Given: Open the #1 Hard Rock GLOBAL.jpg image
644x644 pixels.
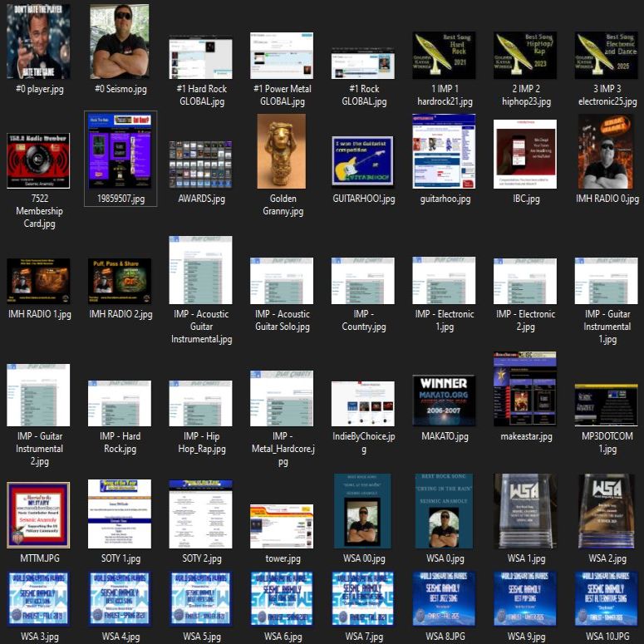Looking at the screenshot, I should (x=200, y=57).
